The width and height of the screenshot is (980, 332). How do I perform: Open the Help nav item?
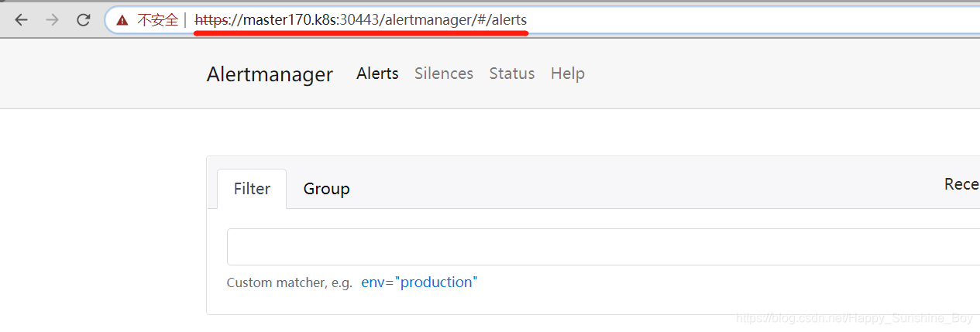click(x=568, y=74)
